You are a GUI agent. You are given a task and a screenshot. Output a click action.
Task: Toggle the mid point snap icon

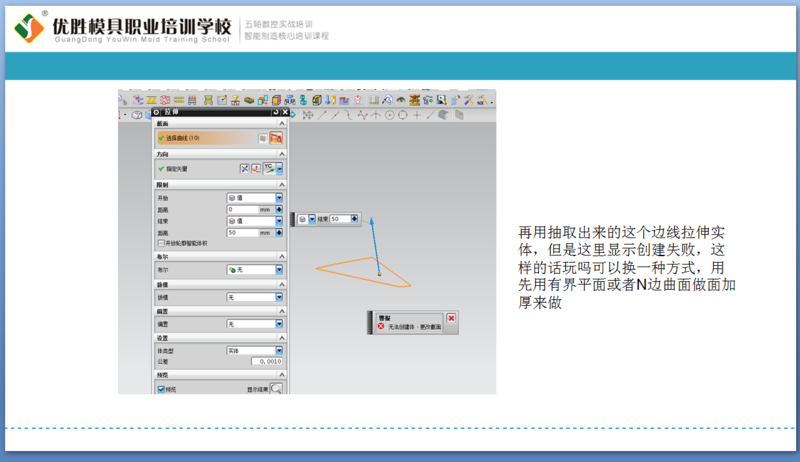(335, 115)
